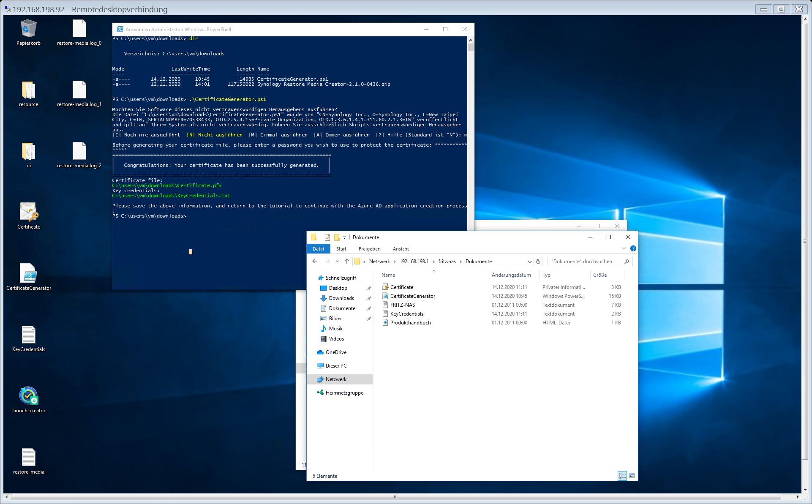Expand the address bar history dropdown
This screenshot has width=812, height=504.
point(529,262)
